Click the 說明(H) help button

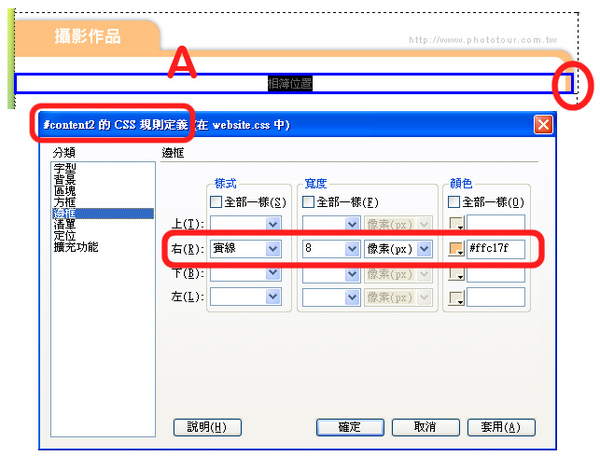pos(207,427)
